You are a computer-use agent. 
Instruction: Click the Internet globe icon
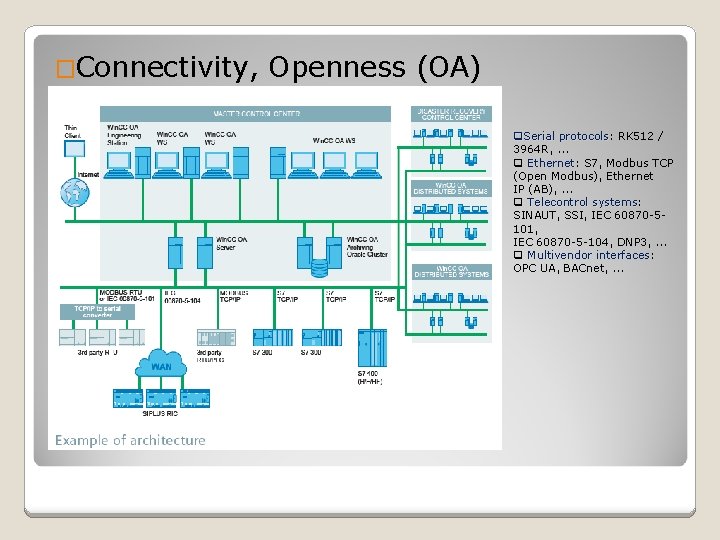pyautogui.click(x=75, y=193)
